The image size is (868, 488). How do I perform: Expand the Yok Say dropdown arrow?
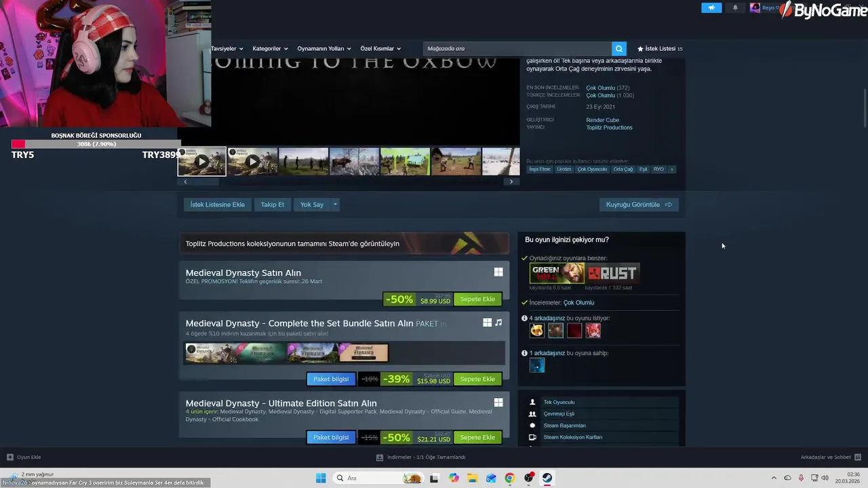(335, 205)
